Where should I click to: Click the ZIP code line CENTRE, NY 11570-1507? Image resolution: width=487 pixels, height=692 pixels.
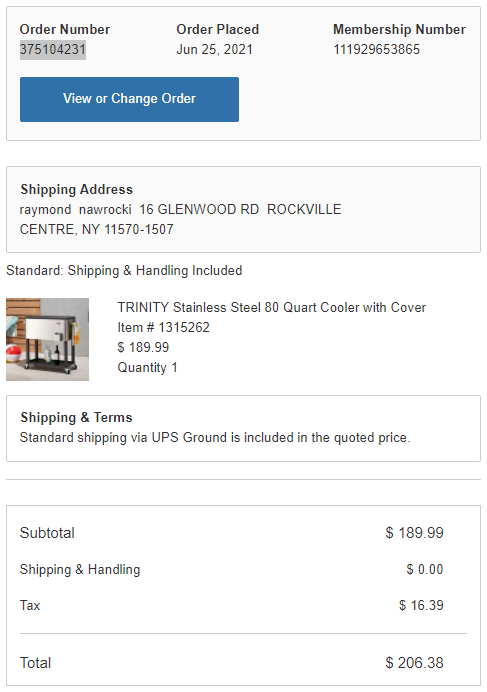[x=97, y=229]
